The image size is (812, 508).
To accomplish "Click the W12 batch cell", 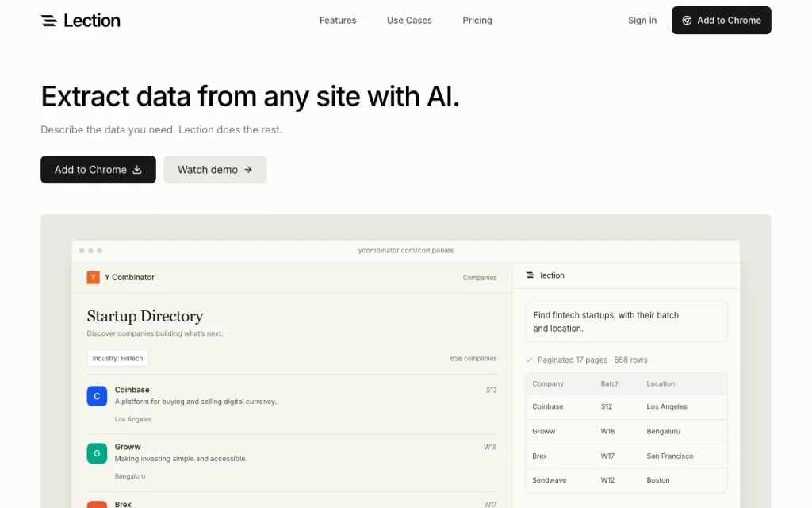I will tap(607, 480).
